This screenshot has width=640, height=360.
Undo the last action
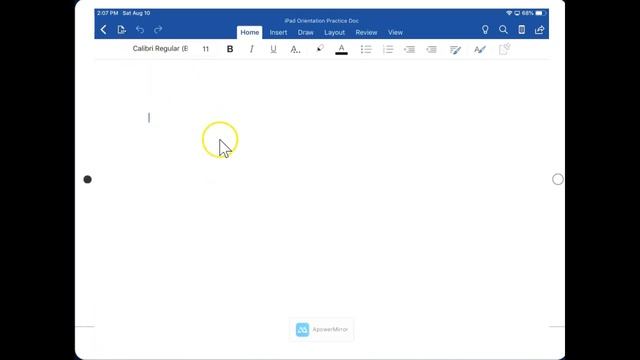[x=140, y=29]
